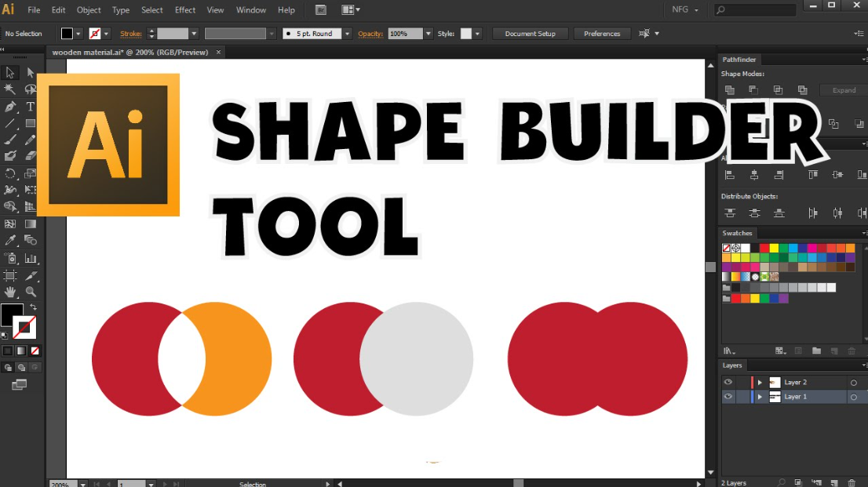Distribute objects by vertical top
The height and width of the screenshot is (487, 868).
click(x=730, y=213)
